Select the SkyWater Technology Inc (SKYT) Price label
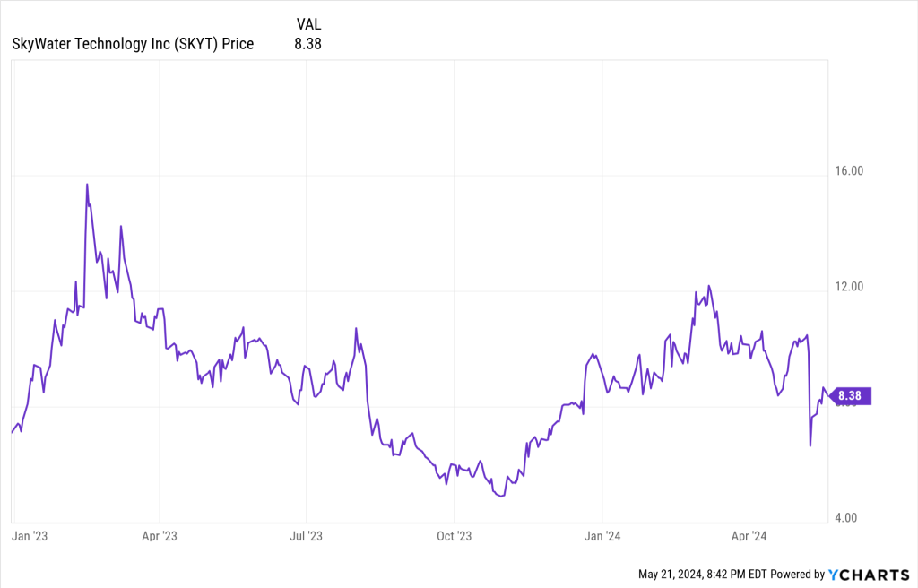Image resolution: width=918 pixels, height=588 pixels. [x=133, y=43]
